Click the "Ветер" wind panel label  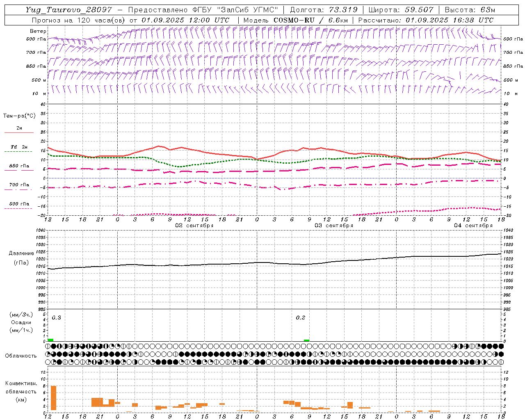pyautogui.click(x=38, y=31)
